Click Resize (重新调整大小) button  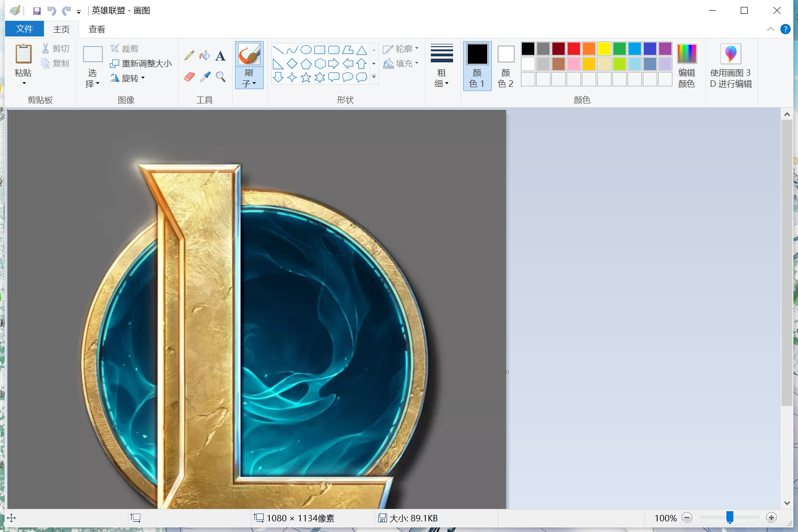click(x=141, y=63)
